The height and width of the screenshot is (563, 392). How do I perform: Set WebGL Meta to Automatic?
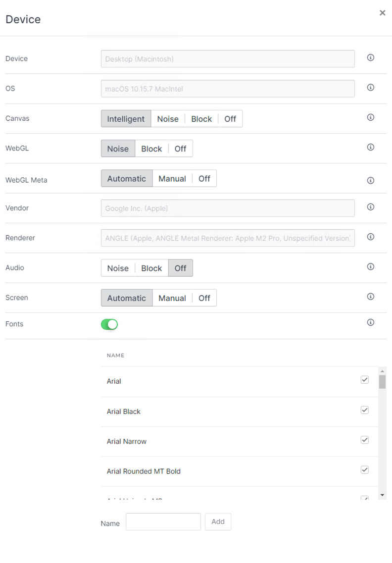point(127,178)
